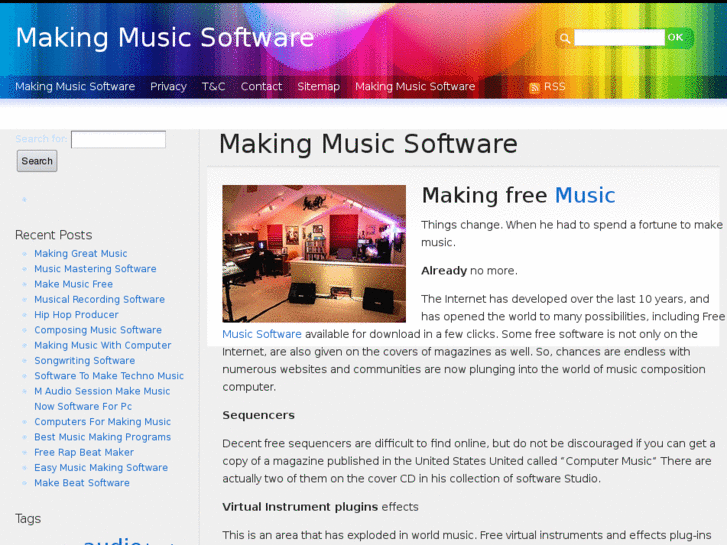Click the sidebar Search button
Viewport: 727px width, 545px height.
(x=37, y=161)
